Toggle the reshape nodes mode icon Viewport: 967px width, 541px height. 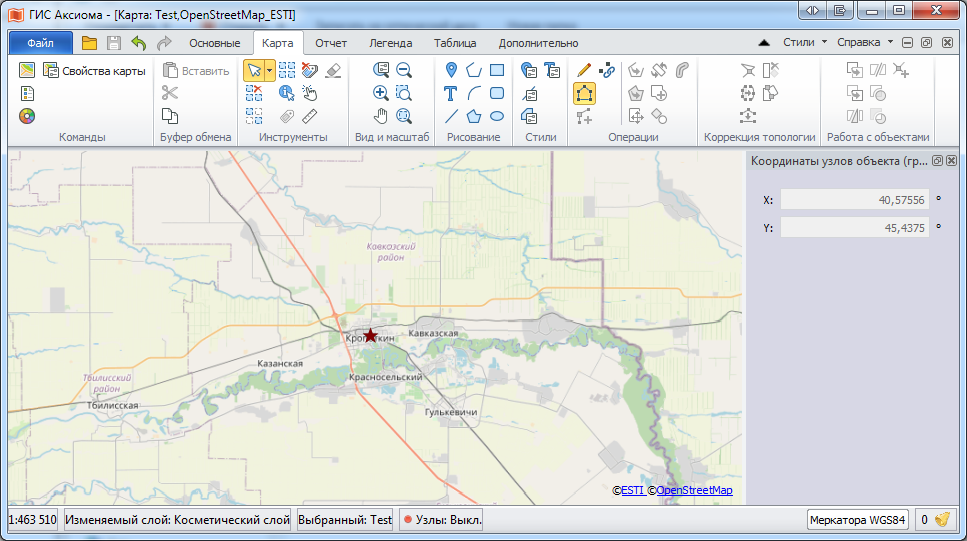[584, 93]
